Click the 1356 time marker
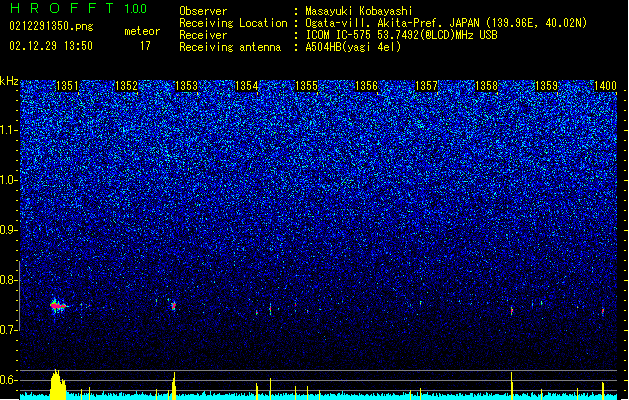The image size is (629, 400). 366,86
